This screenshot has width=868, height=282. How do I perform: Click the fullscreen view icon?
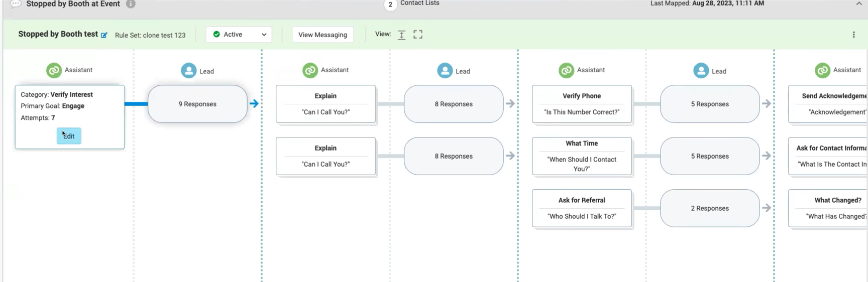[418, 34]
